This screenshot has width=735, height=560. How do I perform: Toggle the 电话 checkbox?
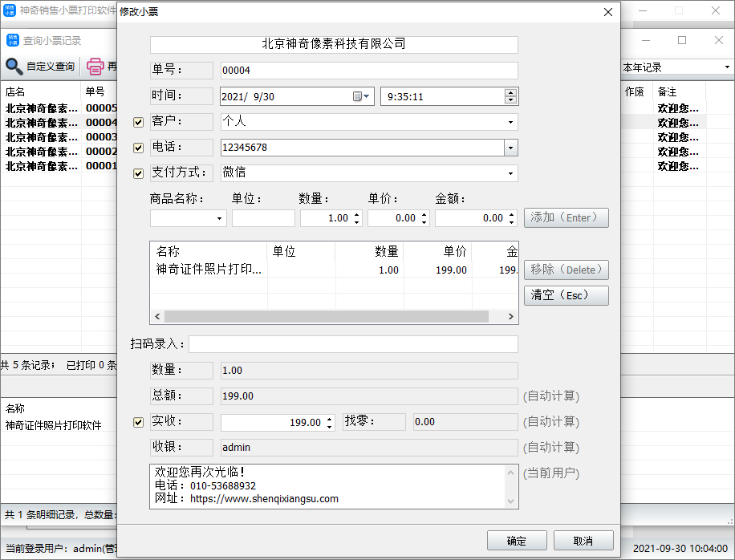tap(138, 148)
